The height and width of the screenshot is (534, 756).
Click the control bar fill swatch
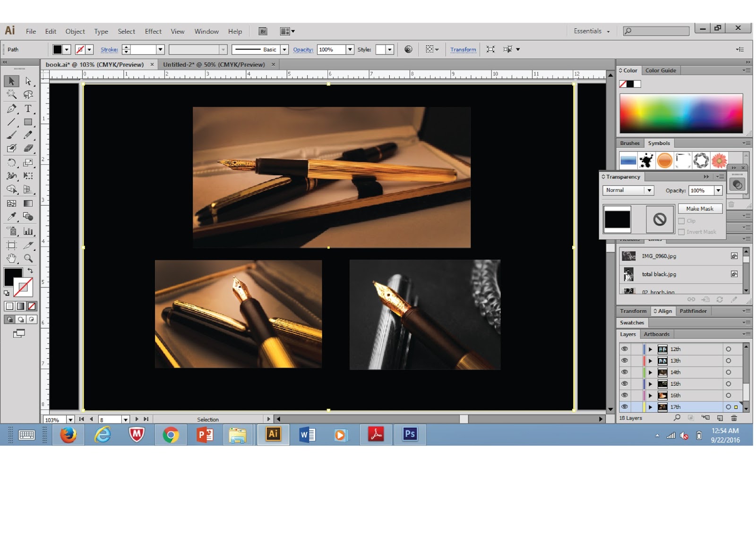[x=58, y=50]
